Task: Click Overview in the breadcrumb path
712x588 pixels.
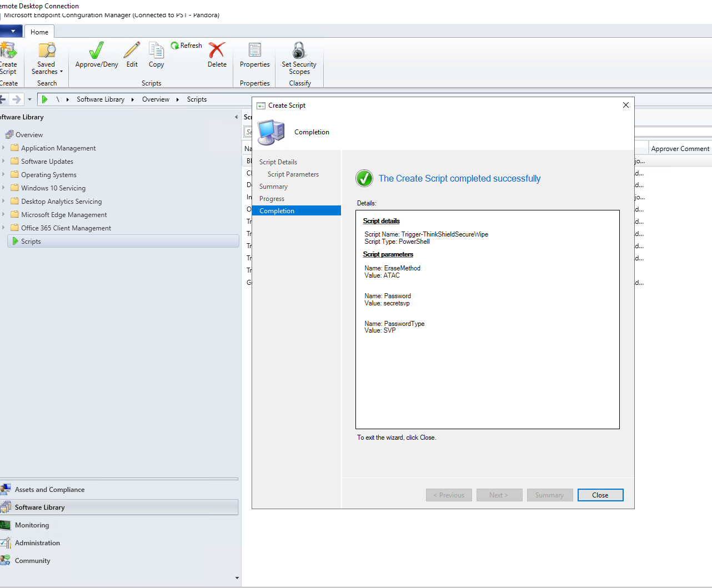Action: [156, 99]
